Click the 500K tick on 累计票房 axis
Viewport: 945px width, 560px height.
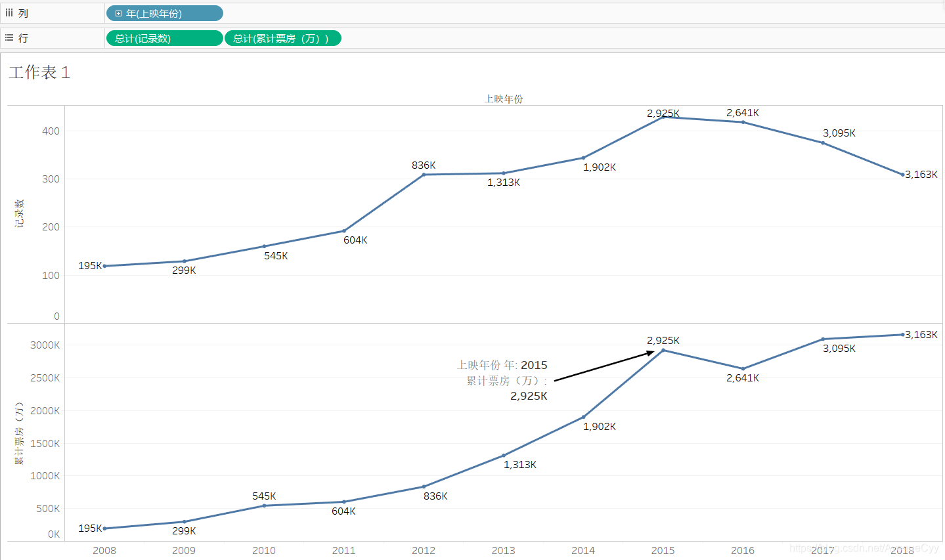coord(48,509)
